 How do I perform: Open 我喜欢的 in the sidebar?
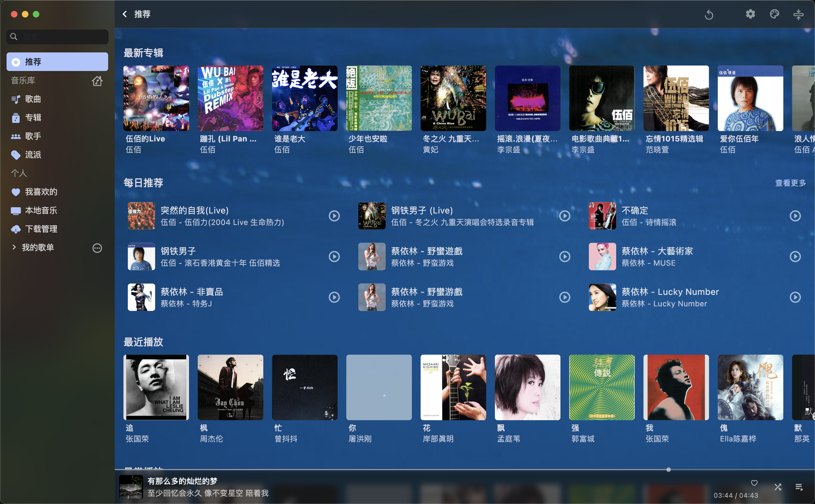click(x=57, y=192)
